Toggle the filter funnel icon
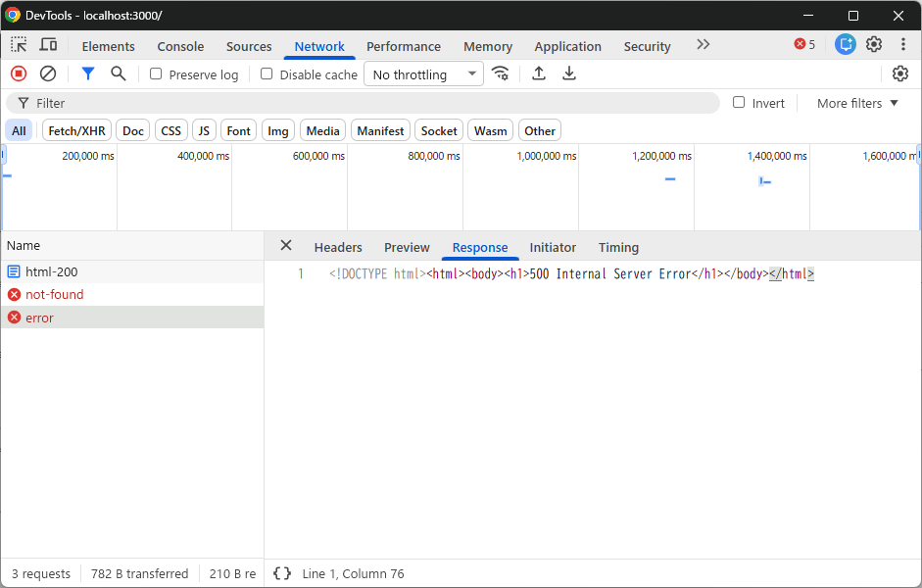The height and width of the screenshot is (588, 922). click(87, 74)
